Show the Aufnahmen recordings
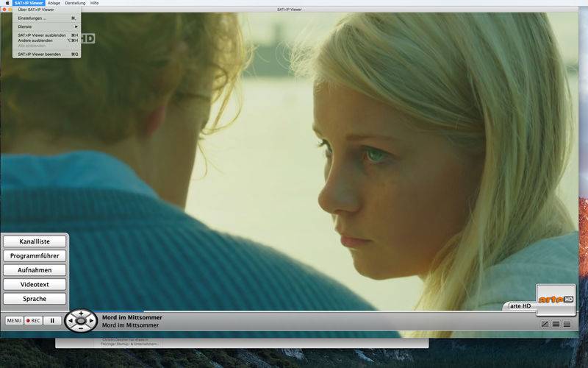The image size is (588, 368). pyautogui.click(x=35, y=270)
